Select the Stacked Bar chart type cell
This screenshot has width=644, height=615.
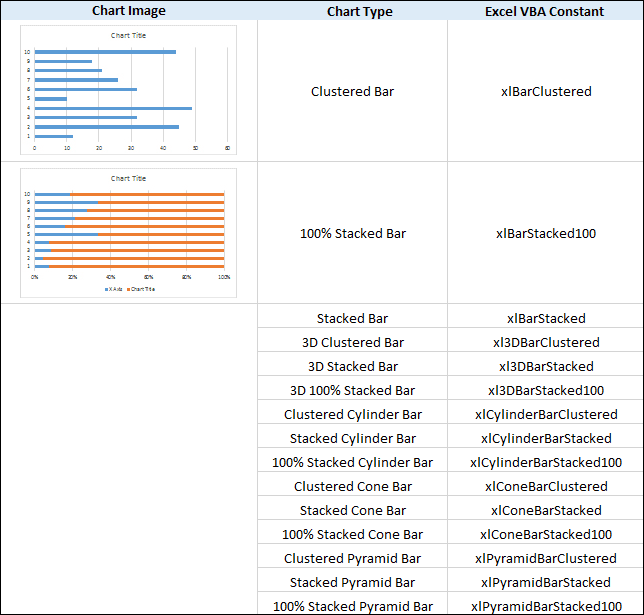[x=352, y=318]
